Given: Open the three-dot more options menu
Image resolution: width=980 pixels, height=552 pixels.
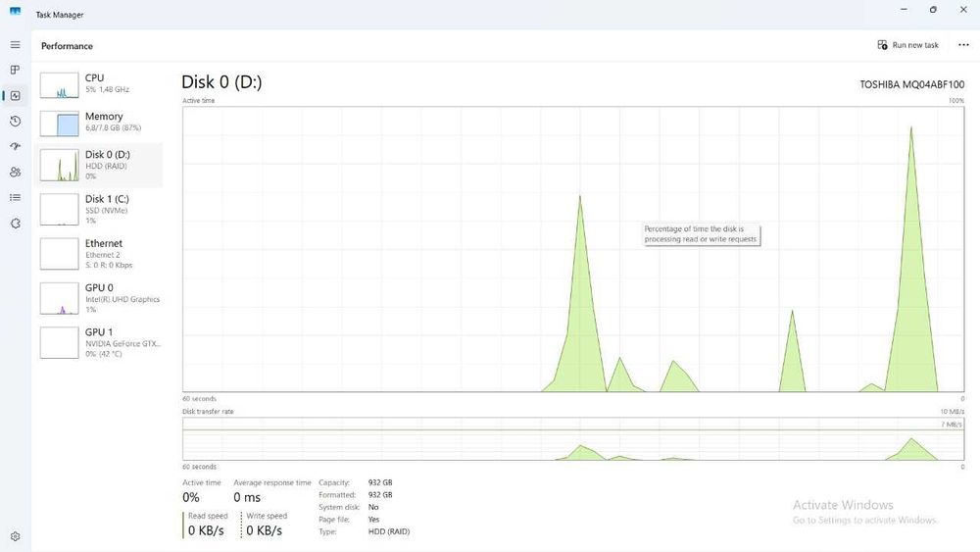Looking at the screenshot, I should coord(963,45).
